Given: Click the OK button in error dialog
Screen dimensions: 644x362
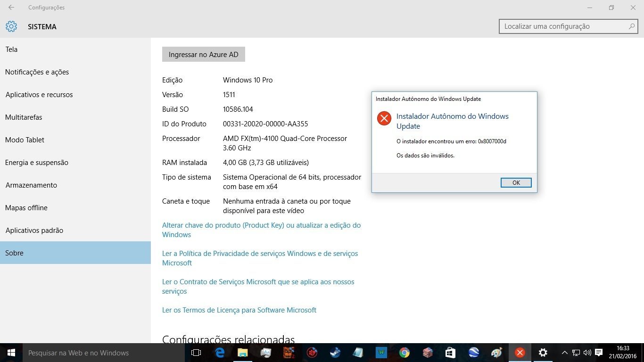Looking at the screenshot, I should pos(516,182).
